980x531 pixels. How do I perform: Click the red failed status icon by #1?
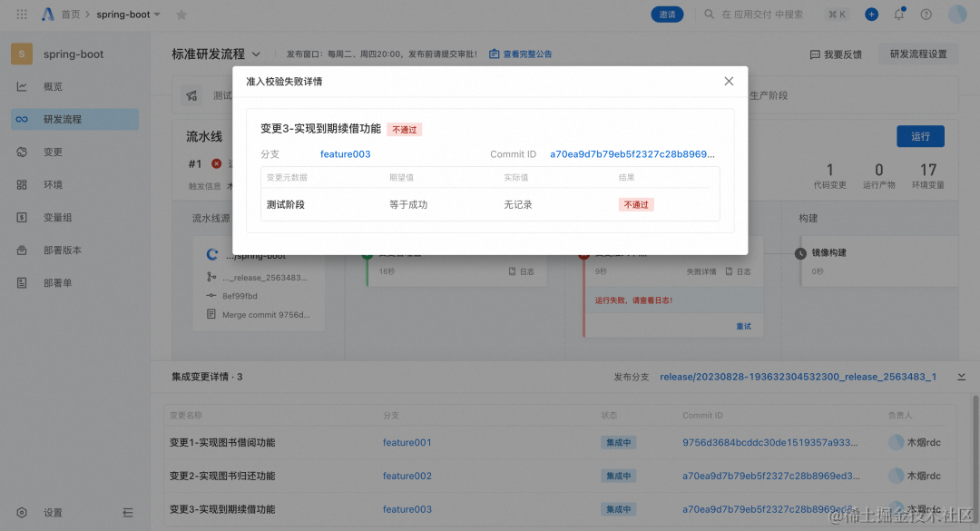216,163
